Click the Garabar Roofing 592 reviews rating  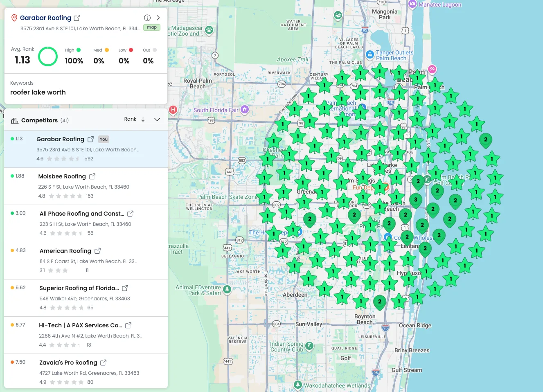pos(65,159)
